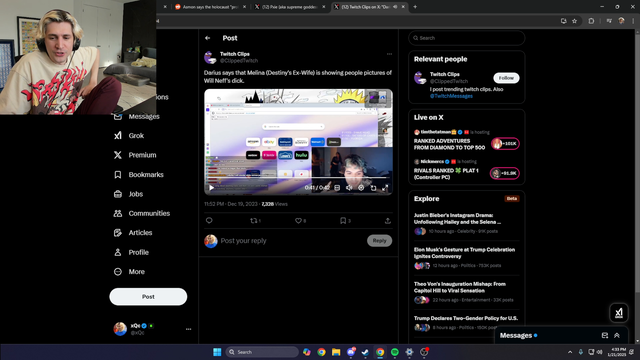Repost the tweet with retweet icon

pos(254,220)
